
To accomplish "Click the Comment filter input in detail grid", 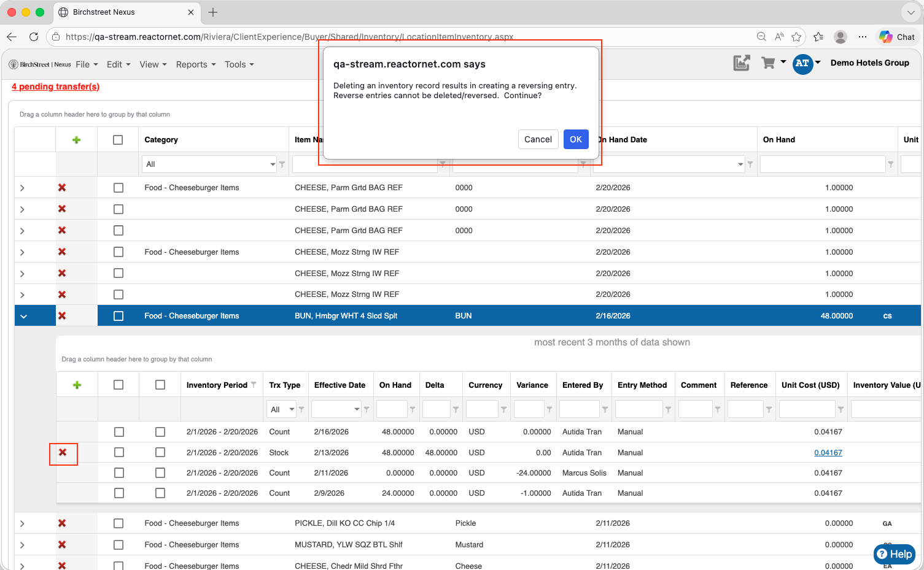I will [x=696, y=409].
